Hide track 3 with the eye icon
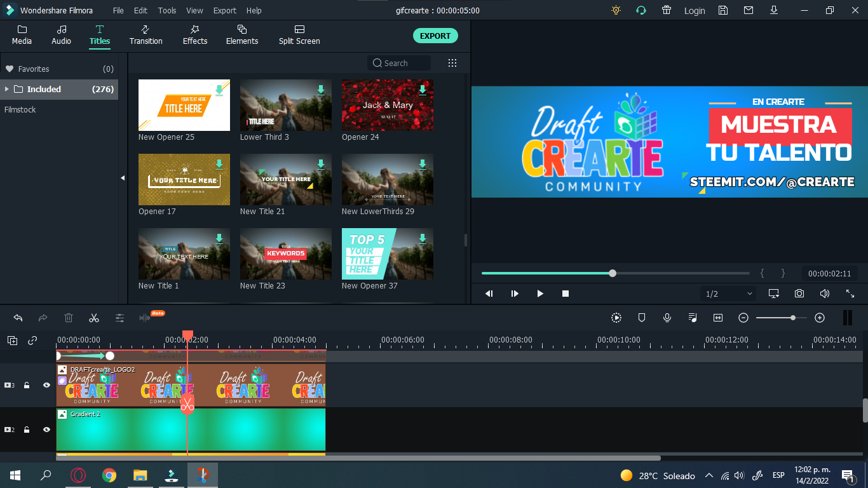Viewport: 868px width, 488px height. click(46, 385)
